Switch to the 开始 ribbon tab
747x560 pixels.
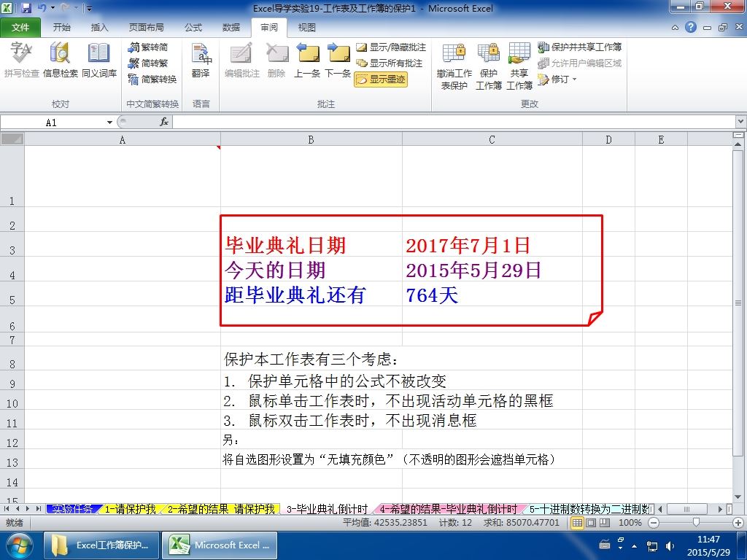[61, 28]
